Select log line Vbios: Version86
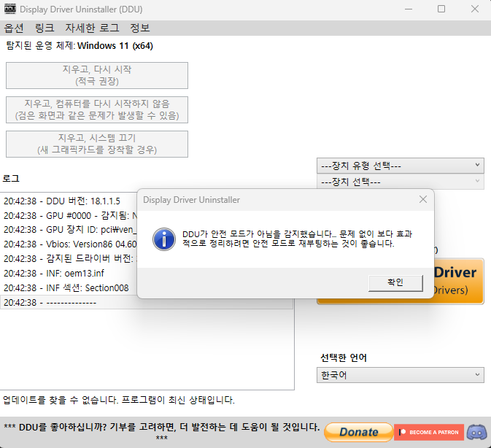This screenshot has height=448, width=491. point(70,244)
